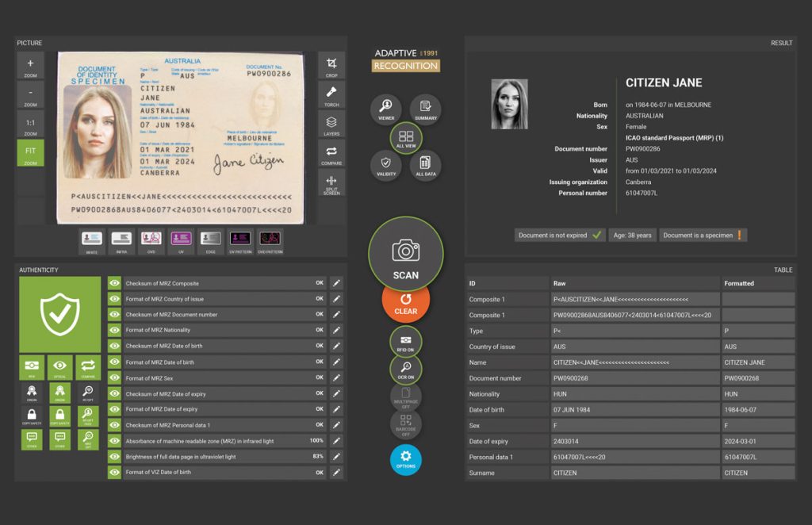Screen dimensions: 812x525
Task: Select the UV Pattern thumbnail
Action: (x=240, y=241)
